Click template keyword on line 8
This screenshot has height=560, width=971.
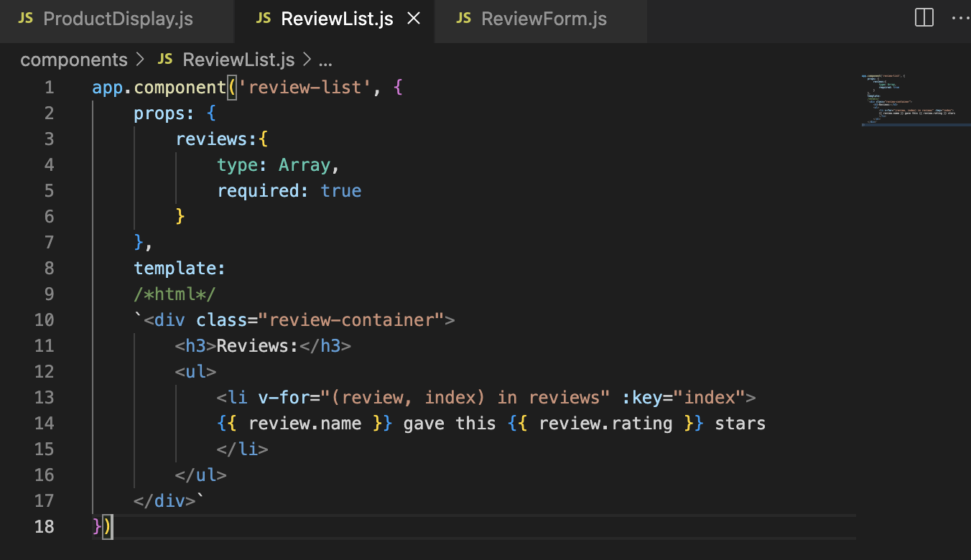tap(175, 269)
